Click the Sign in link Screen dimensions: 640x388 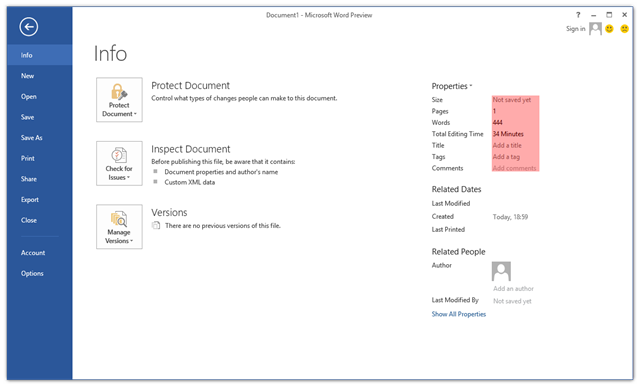click(x=576, y=29)
